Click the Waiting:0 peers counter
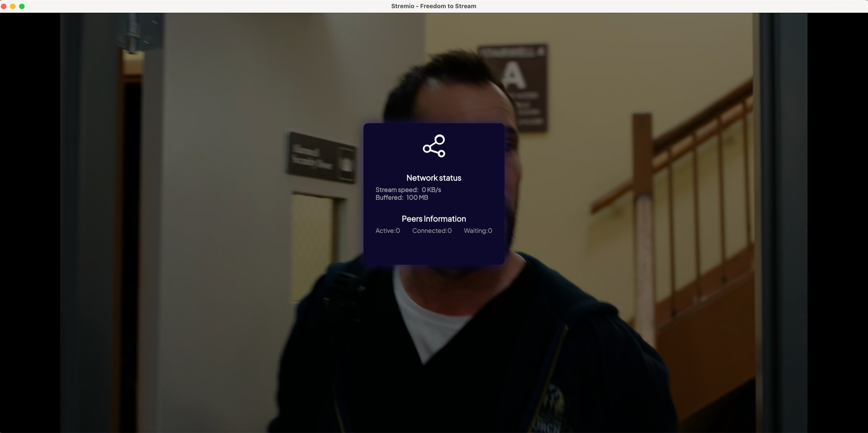 point(478,231)
